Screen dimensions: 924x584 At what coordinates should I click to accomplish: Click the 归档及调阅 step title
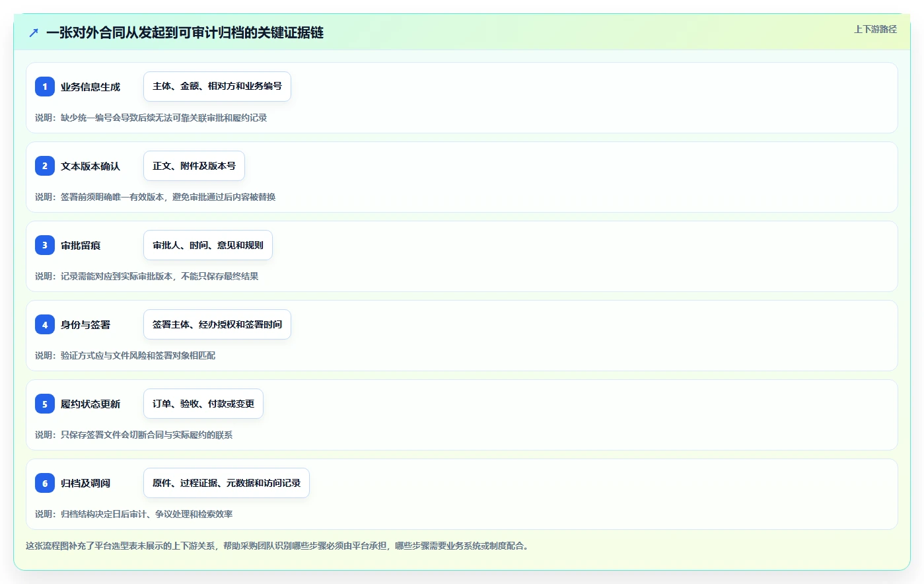[x=86, y=483]
